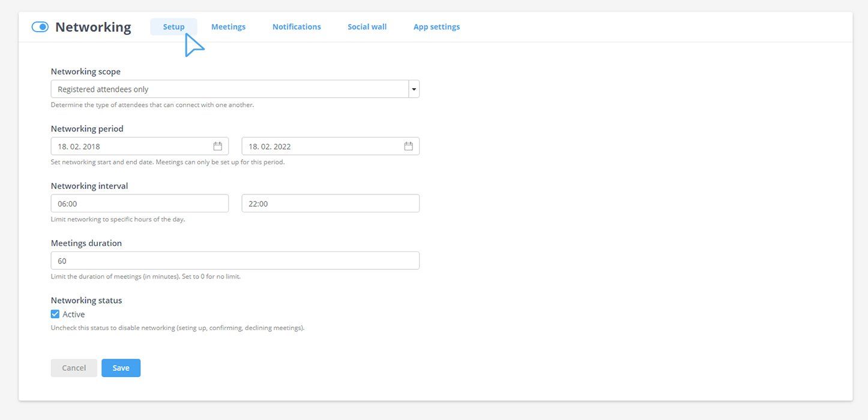Click the Meetings duration label

86,243
